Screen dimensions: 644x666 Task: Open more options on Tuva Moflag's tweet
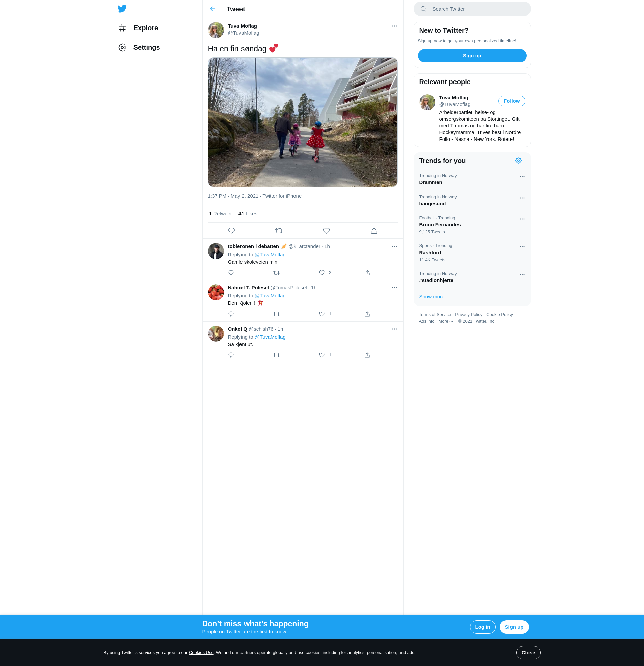pyautogui.click(x=394, y=26)
